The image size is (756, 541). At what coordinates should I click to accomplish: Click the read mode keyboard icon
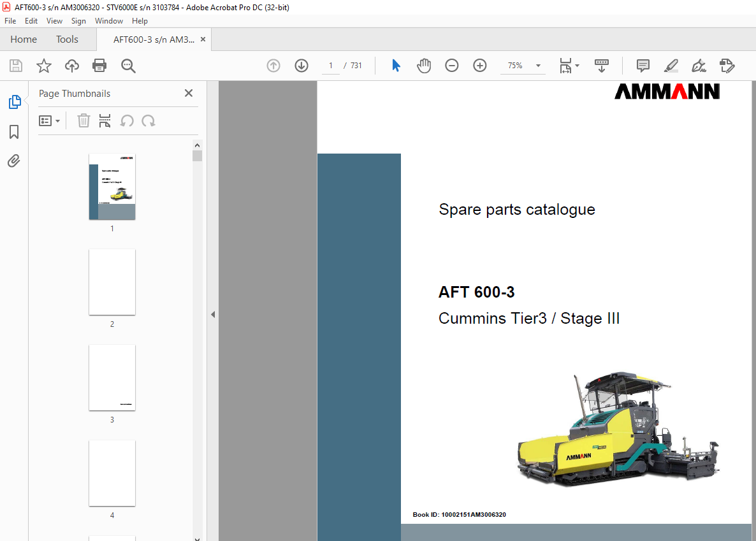601,66
